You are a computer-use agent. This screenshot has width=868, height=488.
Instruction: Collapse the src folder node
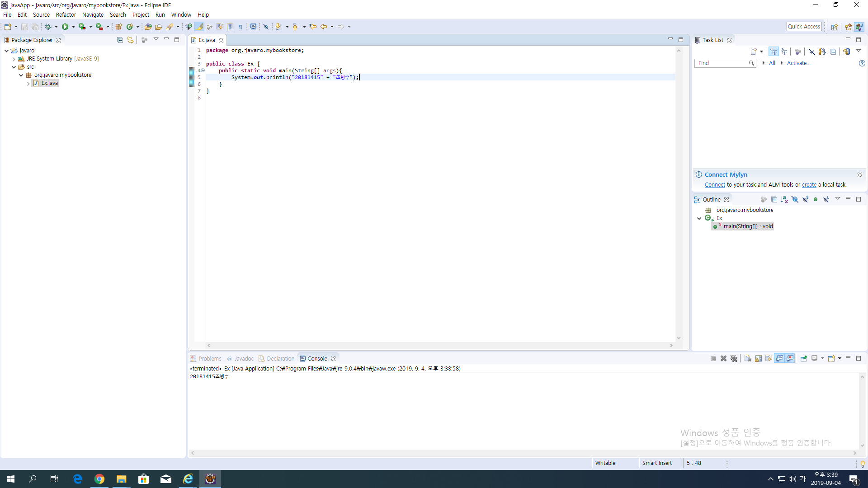pos(14,67)
